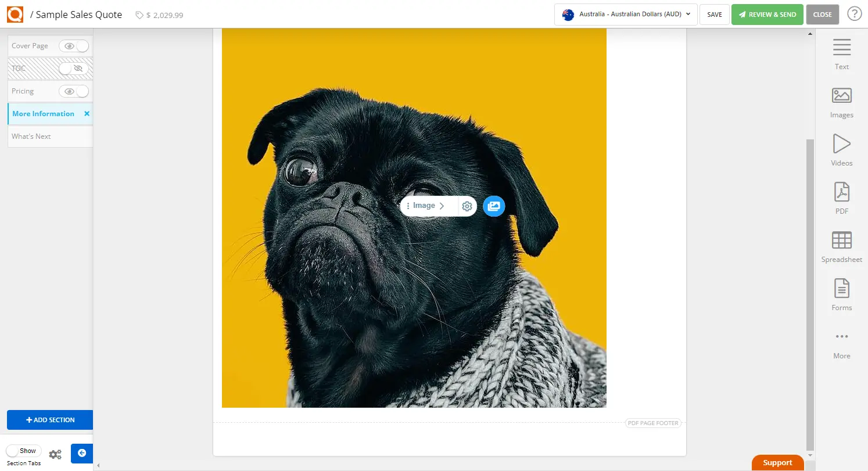This screenshot has height=471, width=868.
Task: Expand More tools in right sidebar
Action: point(841,343)
